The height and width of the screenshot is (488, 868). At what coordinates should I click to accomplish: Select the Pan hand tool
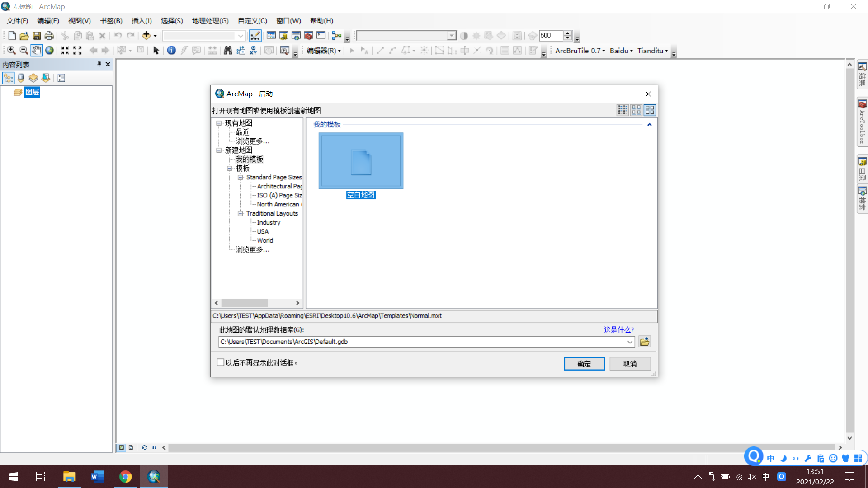point(37,51)
